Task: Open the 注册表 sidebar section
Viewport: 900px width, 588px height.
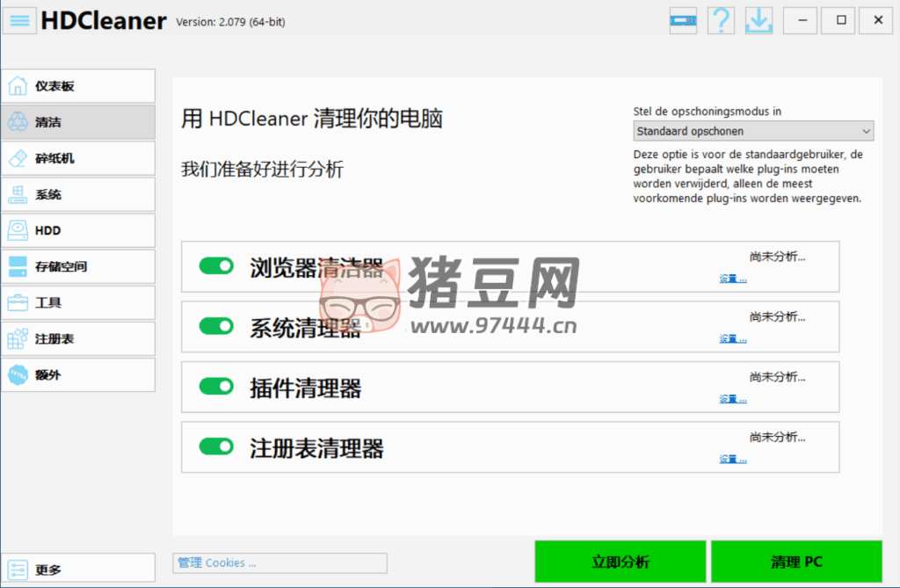Action: pos(78,338)
